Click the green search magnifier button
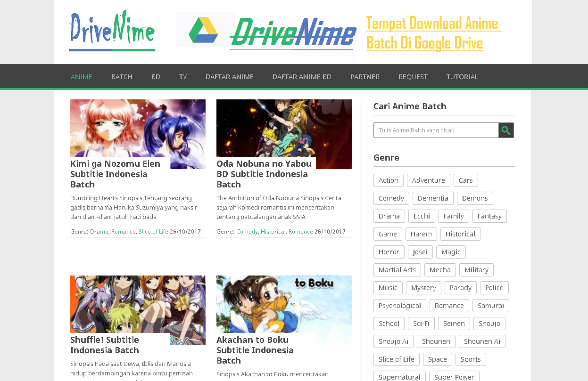This screenshot has height=381, width=588. pyautogui.click(x=506, y=130)
